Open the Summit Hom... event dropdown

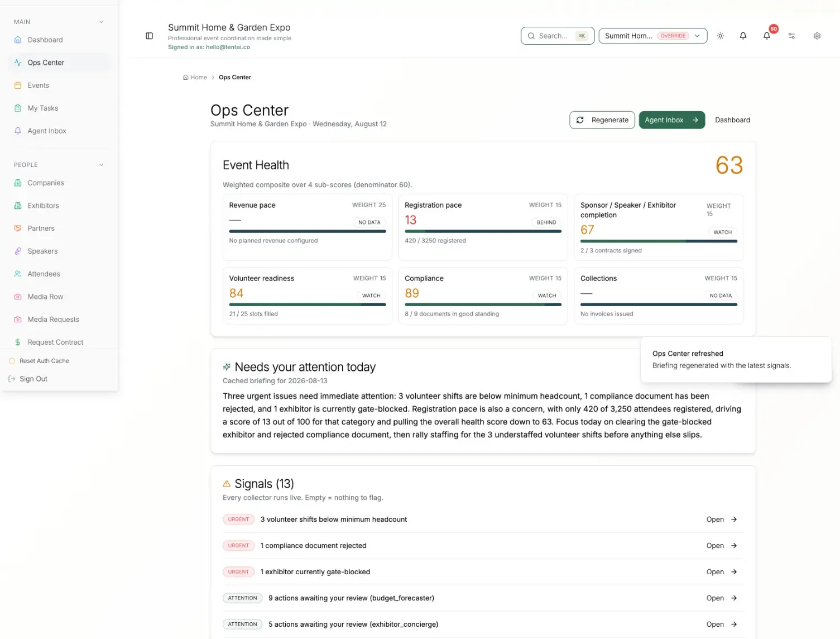pos(652,36)
